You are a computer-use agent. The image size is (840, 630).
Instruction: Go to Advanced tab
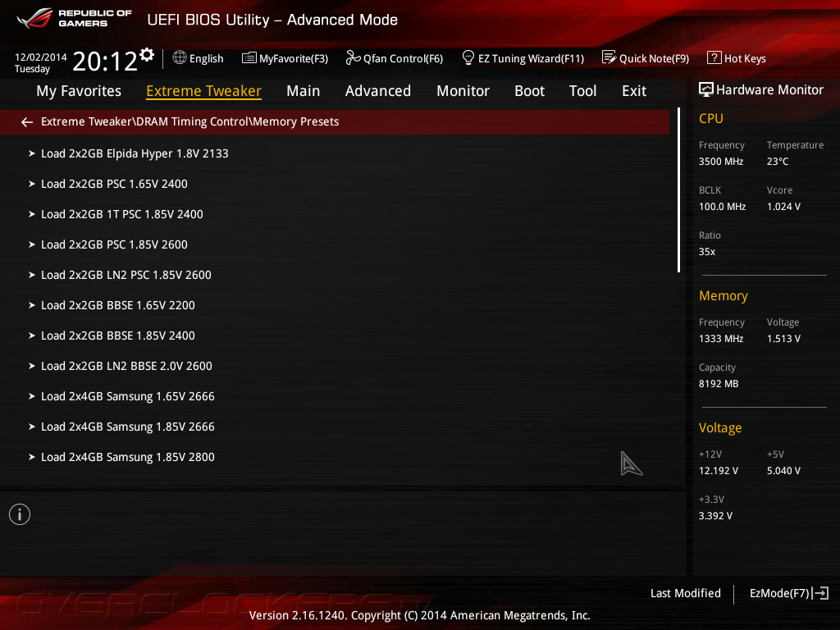(x=377, y=91)
